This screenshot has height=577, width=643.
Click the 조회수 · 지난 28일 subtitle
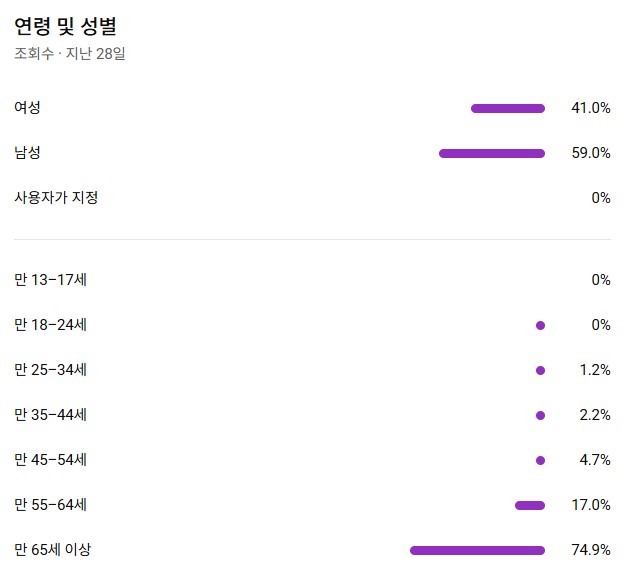click(70, 54)
